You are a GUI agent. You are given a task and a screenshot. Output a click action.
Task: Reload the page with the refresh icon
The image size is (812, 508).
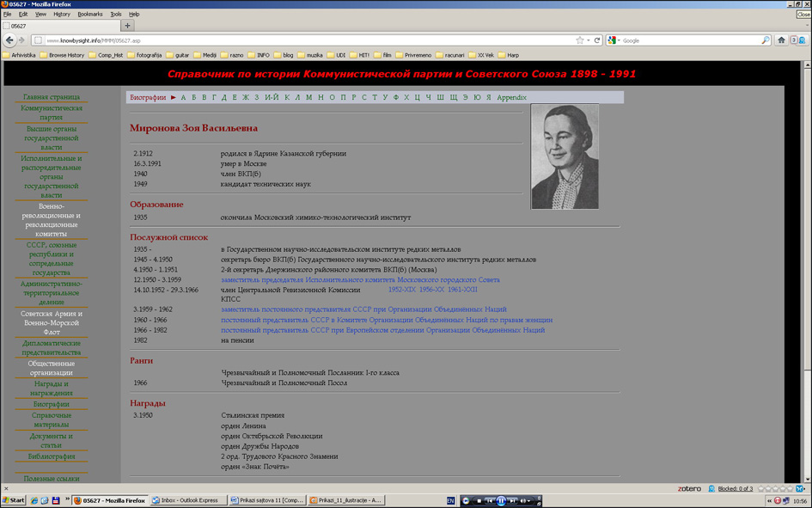pos(597,40)
